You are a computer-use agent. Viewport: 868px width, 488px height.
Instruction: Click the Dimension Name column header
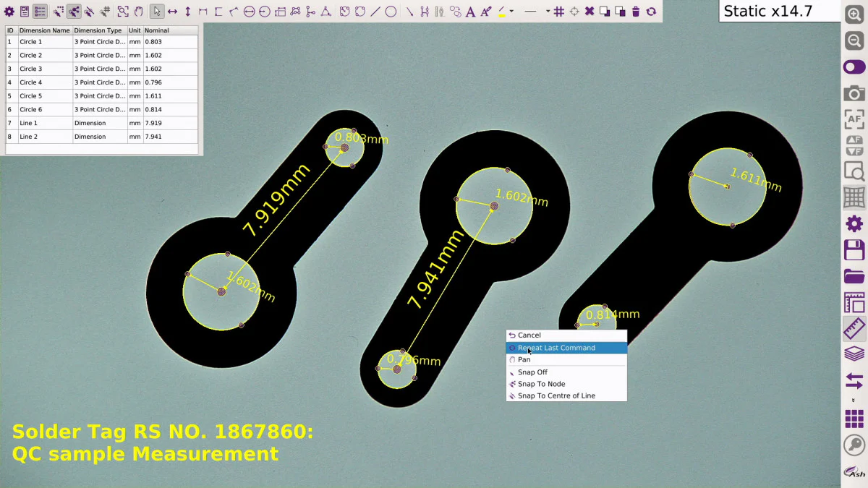coord(45,30)
